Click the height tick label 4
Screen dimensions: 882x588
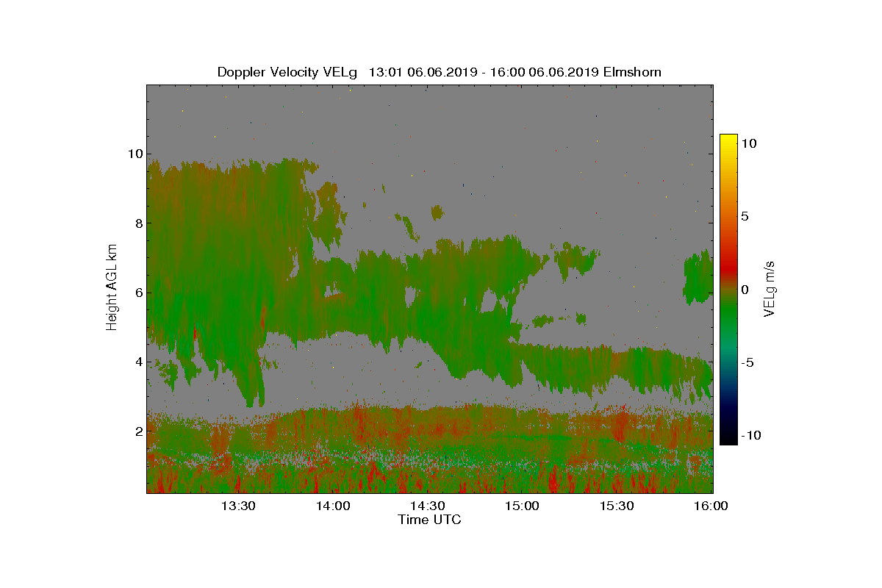tap(138, 362)
